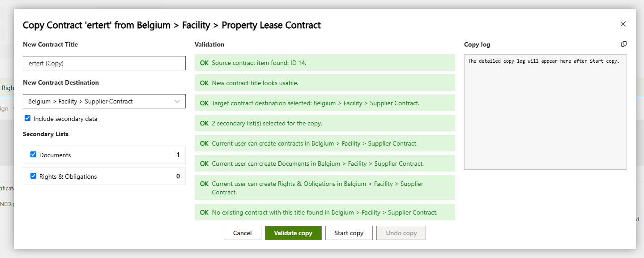This screenshot has width=644, height=258.
Task: Click the Undo copy button
Action: click(401, 233)
